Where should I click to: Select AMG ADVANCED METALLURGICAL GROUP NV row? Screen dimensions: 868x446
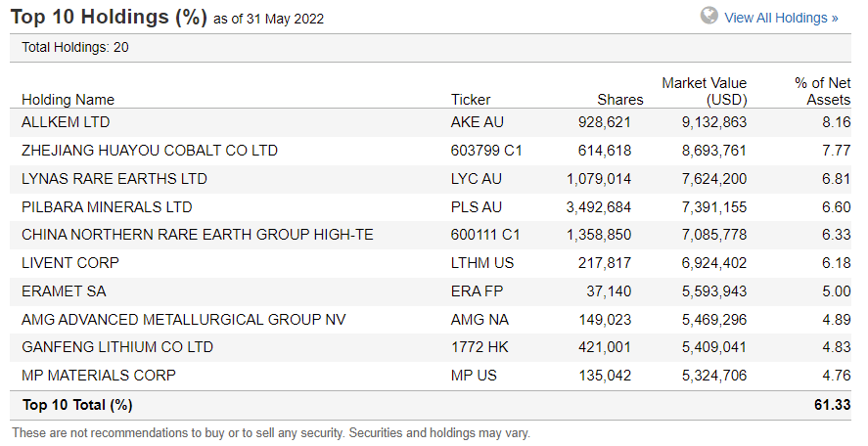(x=183, y=320)
